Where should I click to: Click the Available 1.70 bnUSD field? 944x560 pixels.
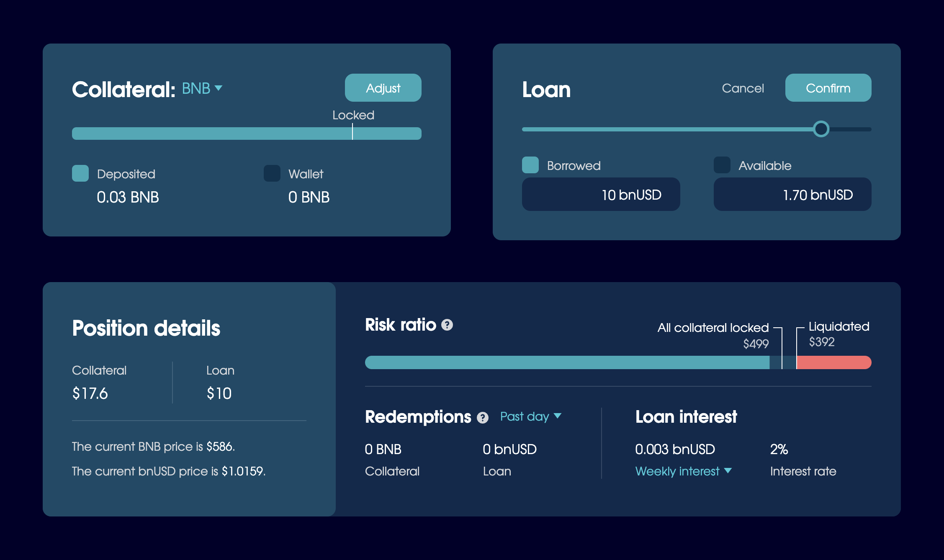pos(792,195)
